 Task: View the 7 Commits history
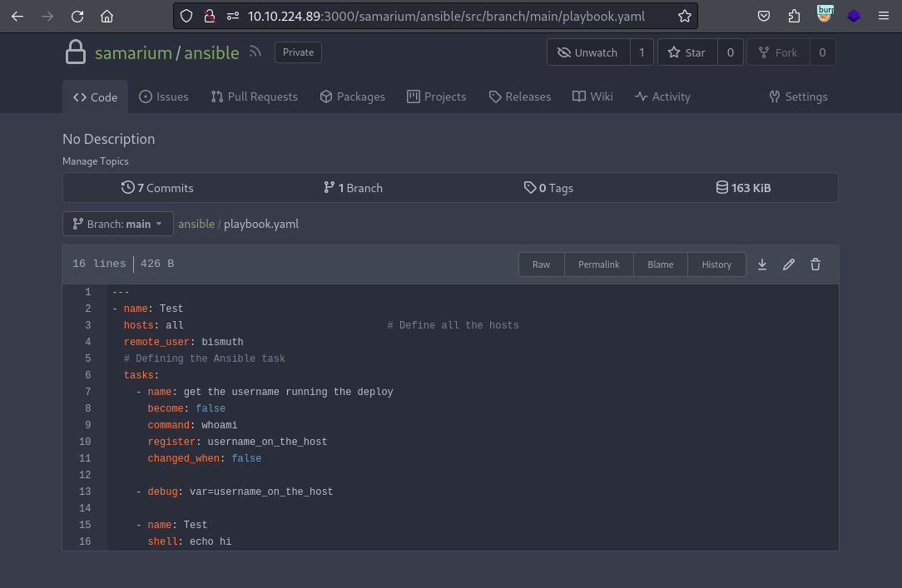tap(157, 188)
